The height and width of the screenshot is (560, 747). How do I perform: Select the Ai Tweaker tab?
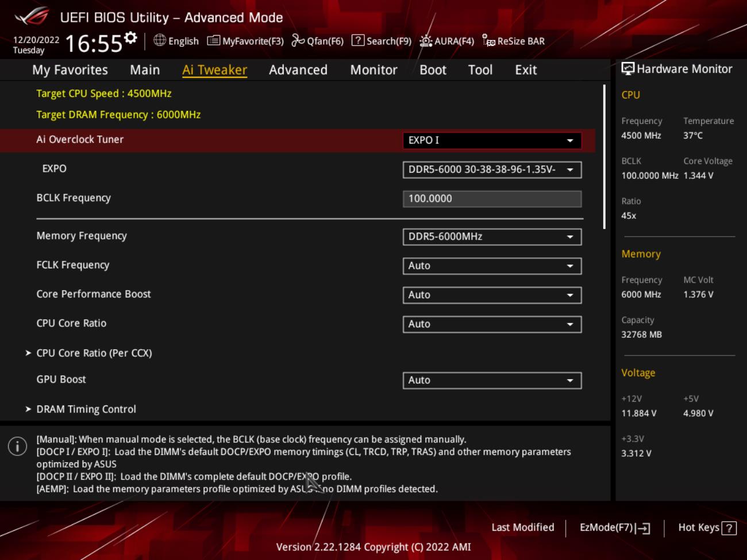coord(214,70)
